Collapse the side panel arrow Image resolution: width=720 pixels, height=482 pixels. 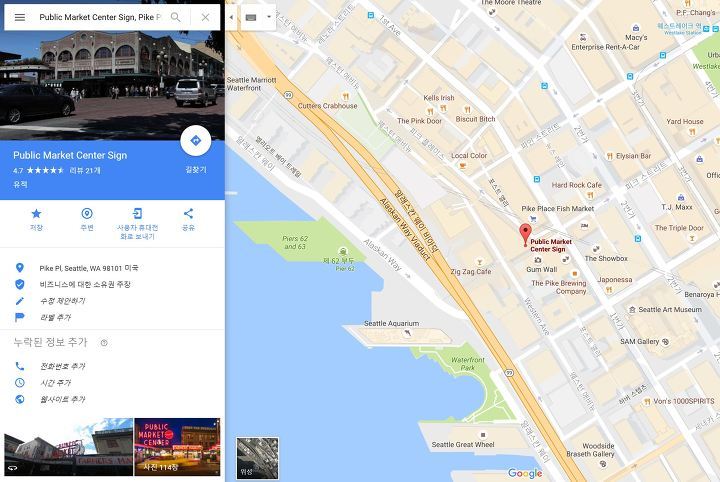pos(231,17)
